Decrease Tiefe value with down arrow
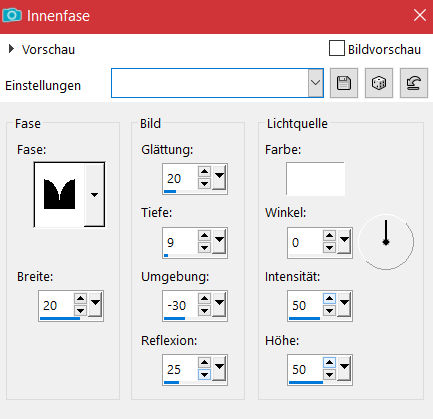 [204, 248]
